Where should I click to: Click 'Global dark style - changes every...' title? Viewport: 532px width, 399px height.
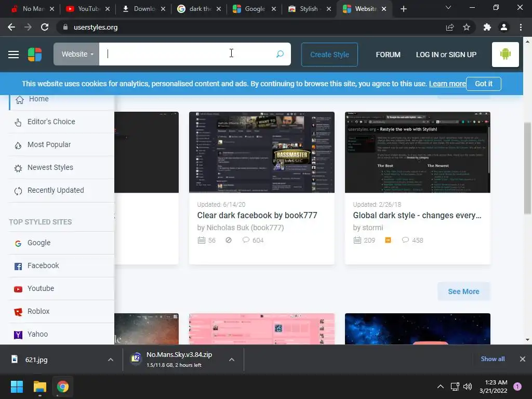coord(417,216)
